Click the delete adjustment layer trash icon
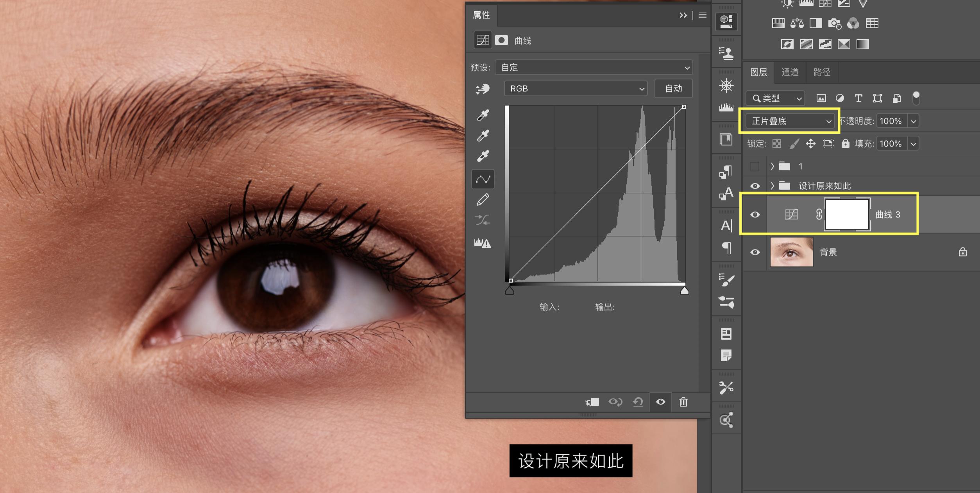Screen dimensions: 980x493 tap(683, 402)
